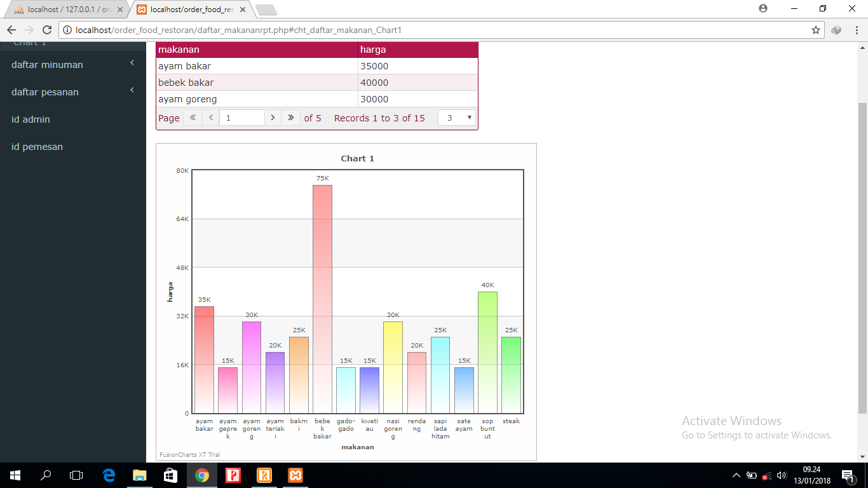Open Microsoft Edge from taskbar
Image resolution: width=868 pixels, height=488 pixels.
(x=109, y=475)
